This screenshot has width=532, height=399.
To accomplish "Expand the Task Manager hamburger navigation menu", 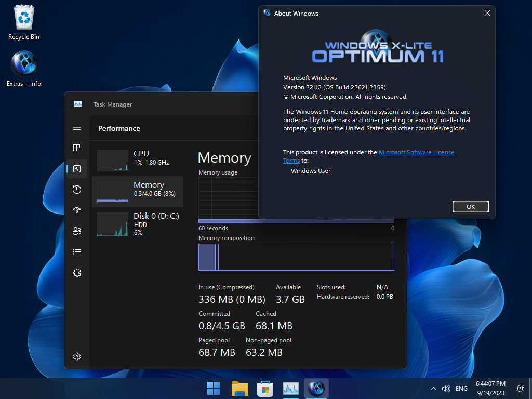I will [77, 127].
